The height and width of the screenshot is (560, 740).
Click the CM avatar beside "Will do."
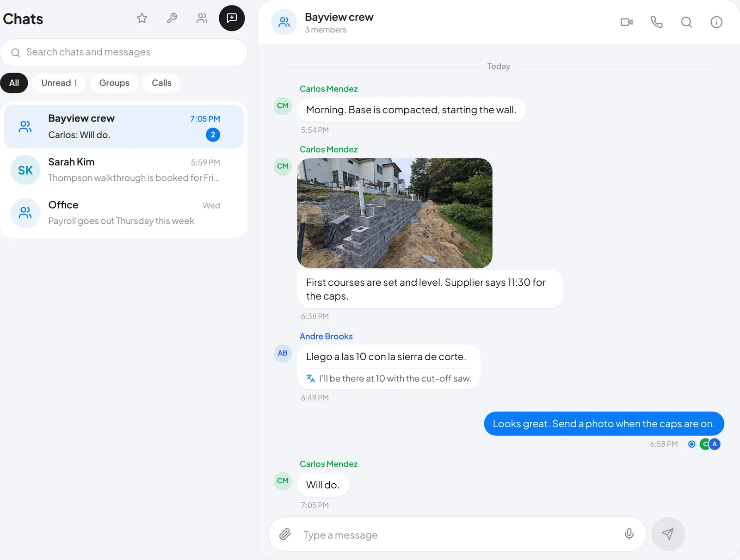[x=283, y=481]
